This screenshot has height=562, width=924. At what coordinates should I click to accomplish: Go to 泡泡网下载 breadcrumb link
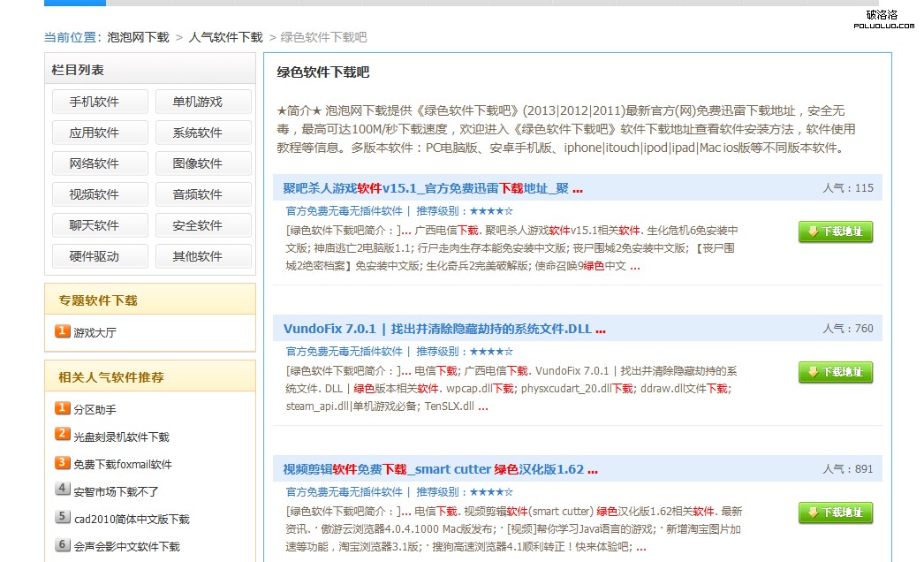tap(138, 37)
